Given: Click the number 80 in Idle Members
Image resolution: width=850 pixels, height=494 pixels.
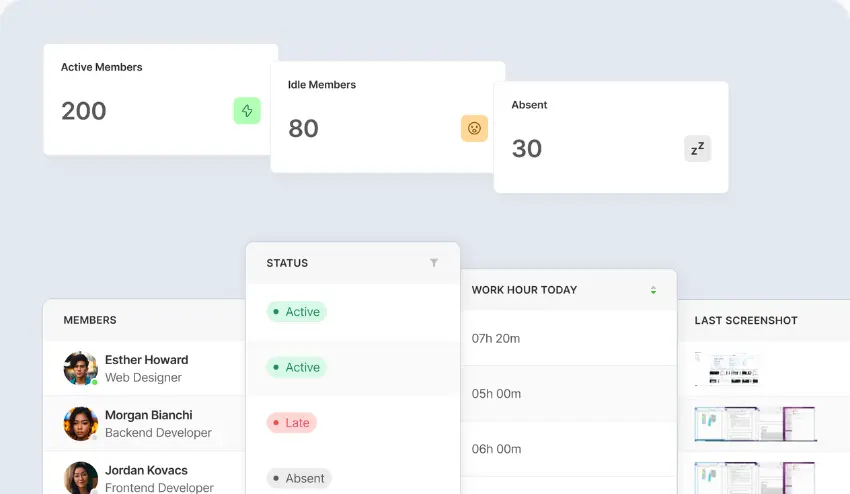Looking at the screenshot, I should 303,129.
